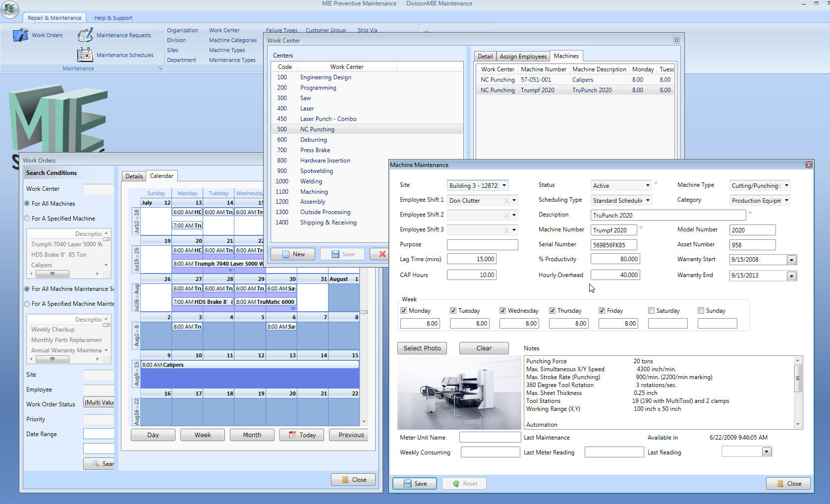Click the Description input field
The image size is (830, 504).
pos(668,215)
